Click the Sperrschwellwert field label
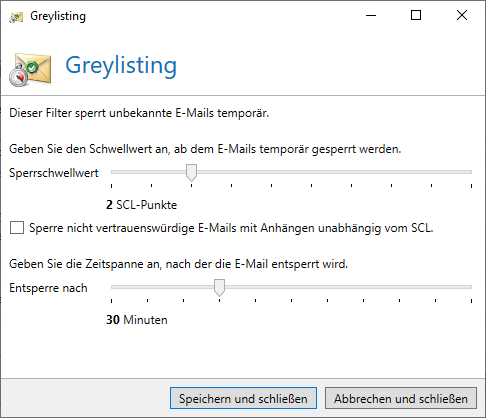486x418 pixels. (54, 173)
